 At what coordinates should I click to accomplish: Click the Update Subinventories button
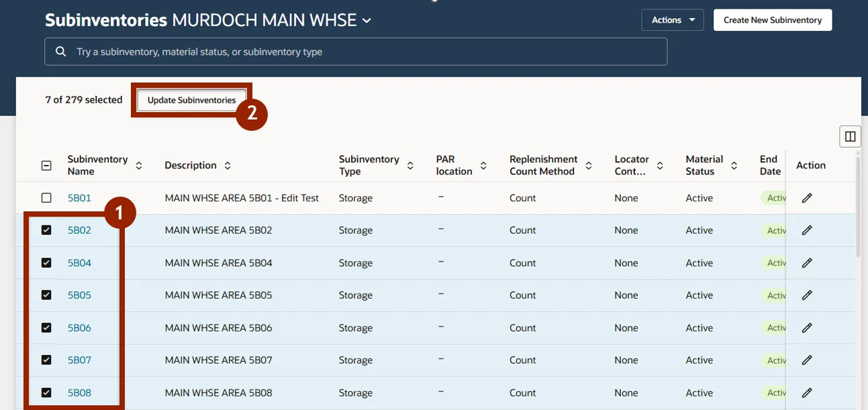(191, 100)
